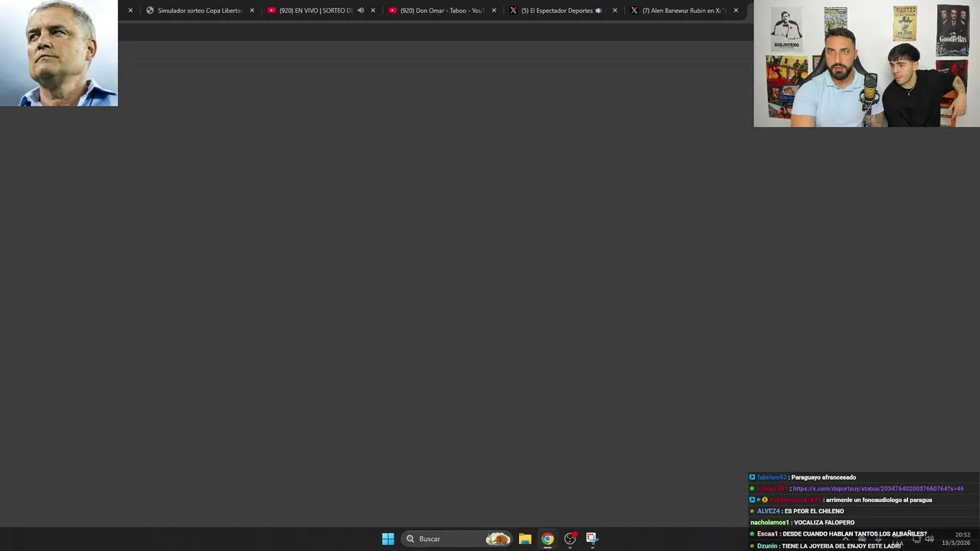Close the Alen Banewur Rubin tab
Viewport: 980px width, 551px height.
(x=736, y=11)
